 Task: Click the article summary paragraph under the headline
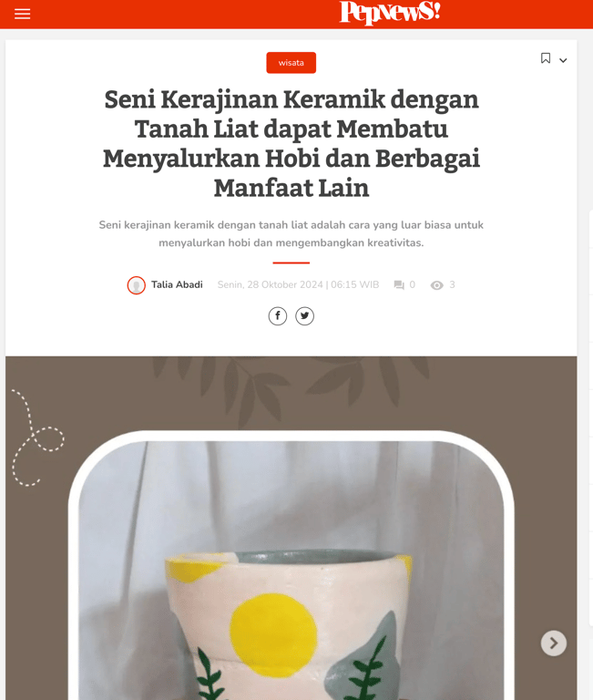pyautogui.click(x=291, y=233)
